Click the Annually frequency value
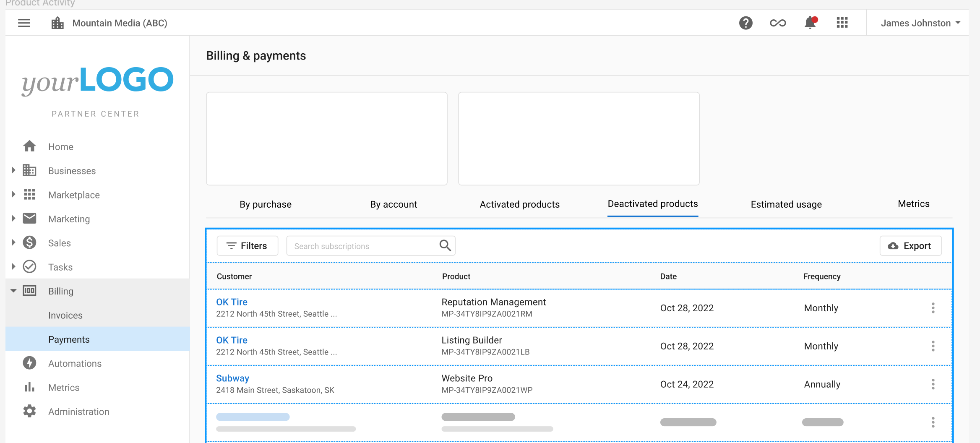This screenshot has width=980, height=443. pyautogui.click(x=822, y=384)
